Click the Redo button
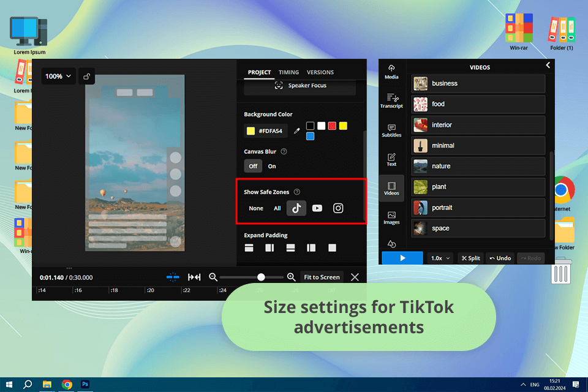The image size is (588, 392). pyautogui.click(x=531, y=258)
